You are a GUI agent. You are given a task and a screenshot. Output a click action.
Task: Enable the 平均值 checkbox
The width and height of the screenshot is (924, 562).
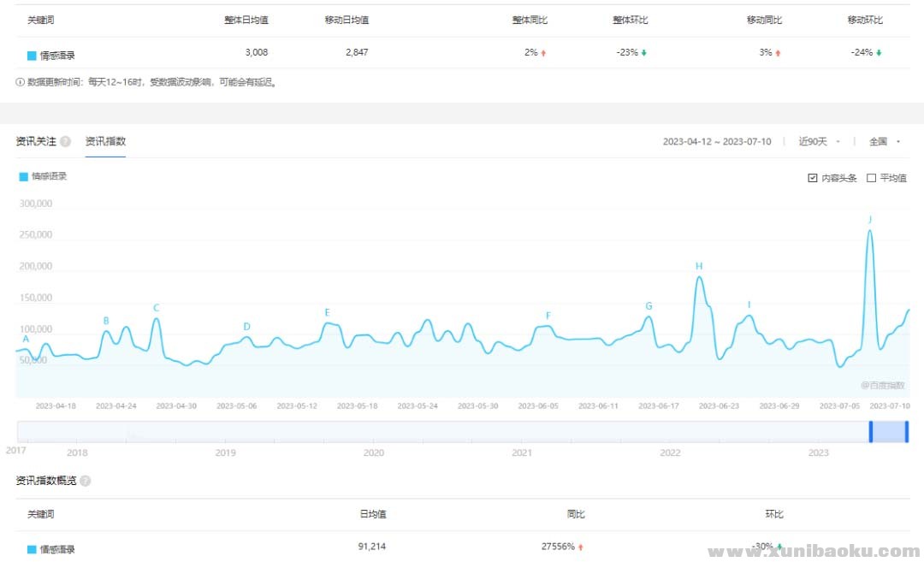click(x=871, y=178)
